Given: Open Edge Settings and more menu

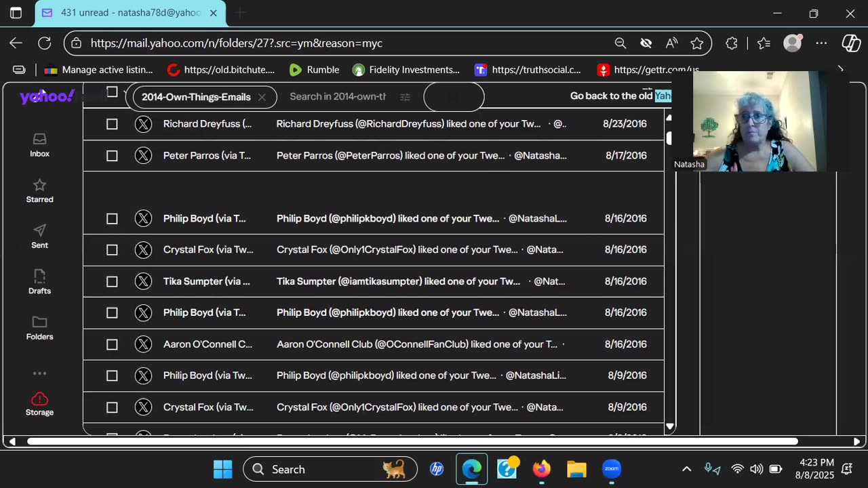Looking at the screenshot, I should 821,43.
